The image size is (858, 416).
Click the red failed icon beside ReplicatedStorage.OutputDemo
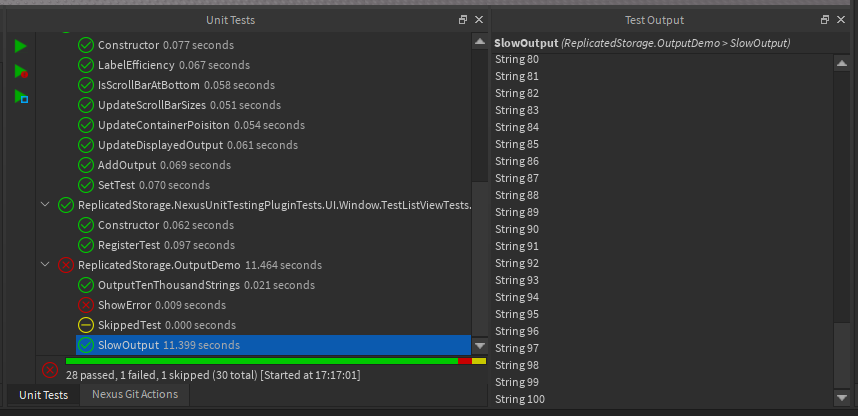click(66, 265)
